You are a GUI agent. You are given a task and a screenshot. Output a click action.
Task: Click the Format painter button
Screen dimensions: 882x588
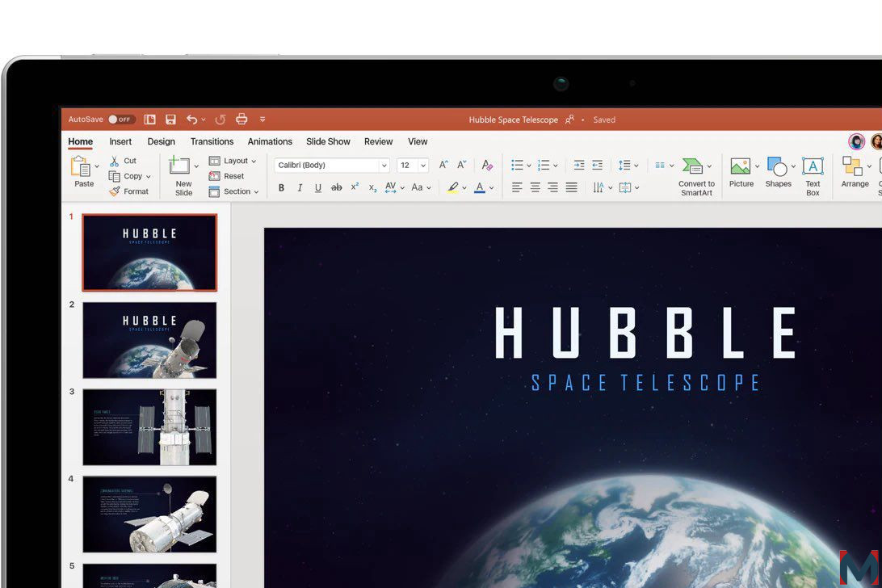point(128,191)
